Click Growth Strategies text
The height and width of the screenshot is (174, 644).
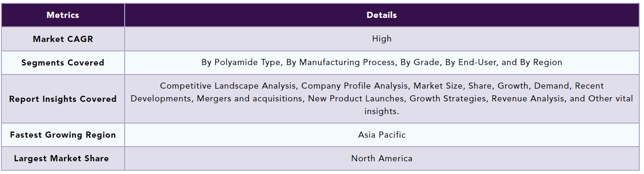[448, 99]
